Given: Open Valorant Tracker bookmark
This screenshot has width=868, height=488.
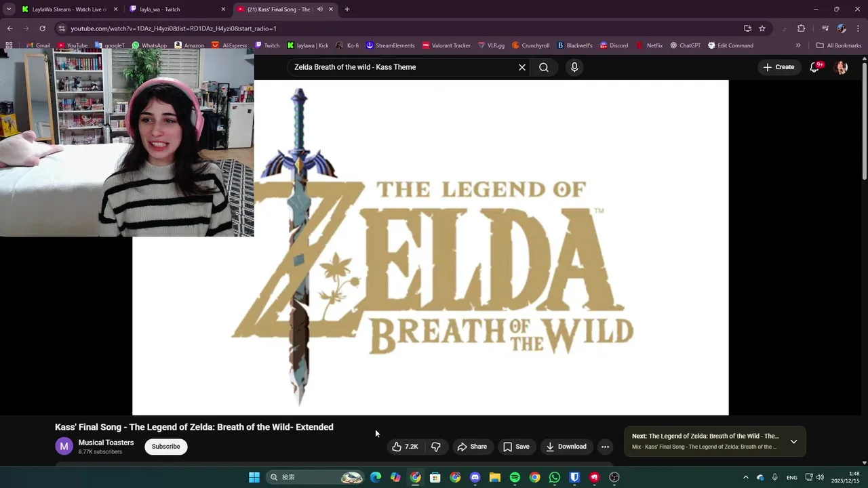Looking at the screenshot, I should click(446, 45).
